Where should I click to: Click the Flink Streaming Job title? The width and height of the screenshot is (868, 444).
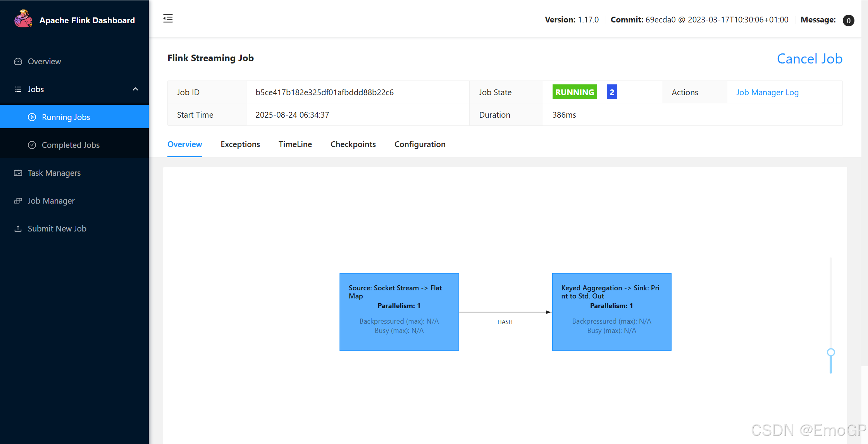click(x=210, y=58)
